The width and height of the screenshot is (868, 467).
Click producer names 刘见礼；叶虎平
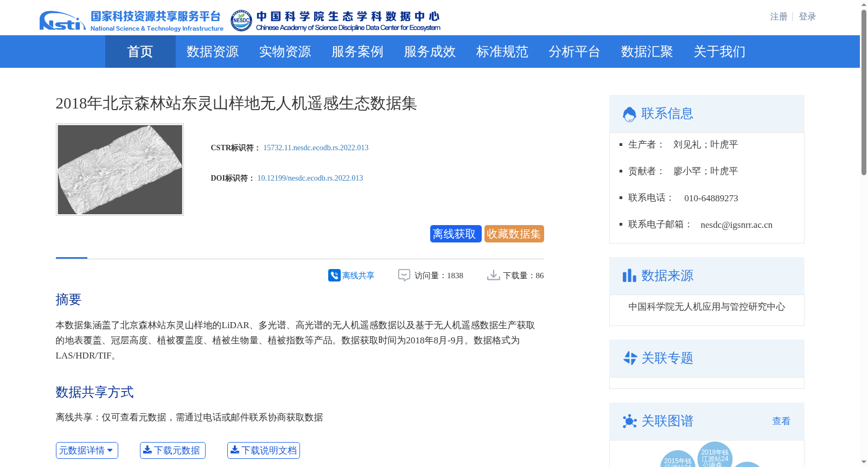(705, 144)
